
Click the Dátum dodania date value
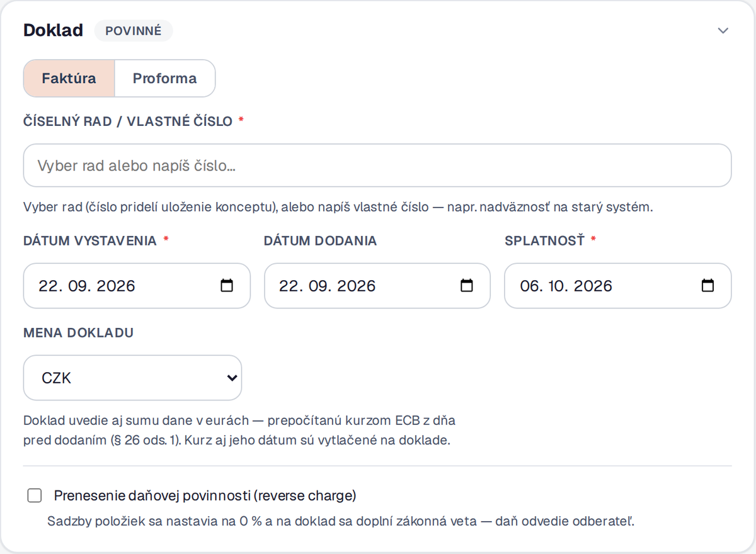(328, 286)
